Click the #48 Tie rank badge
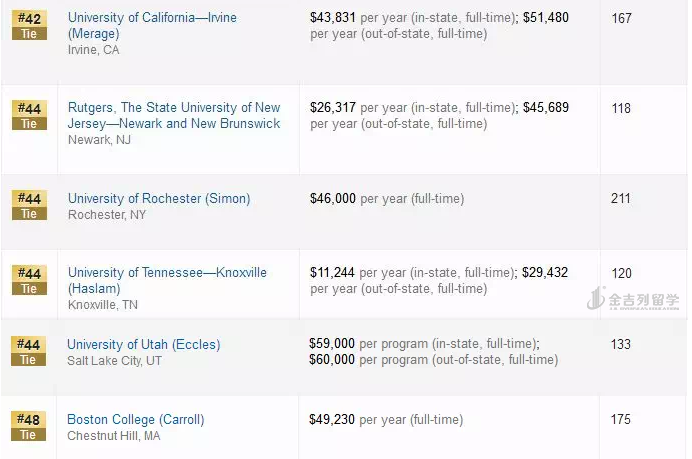Screen dimensions: 692x459 (29, 427)
